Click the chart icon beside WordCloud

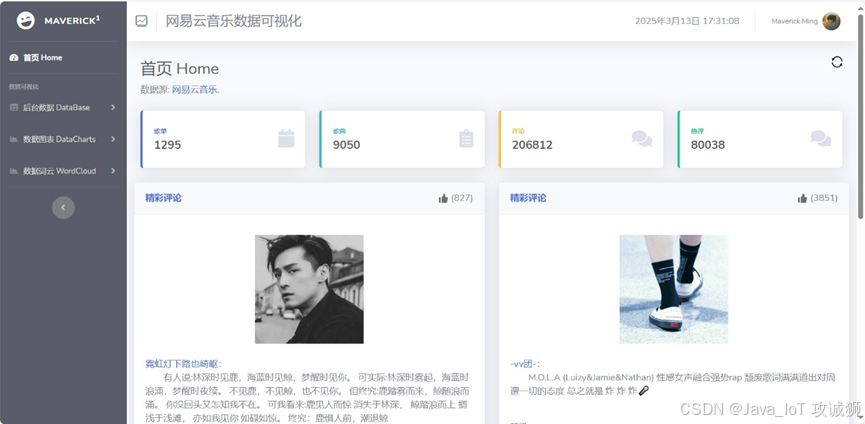(x=14, y=171)
